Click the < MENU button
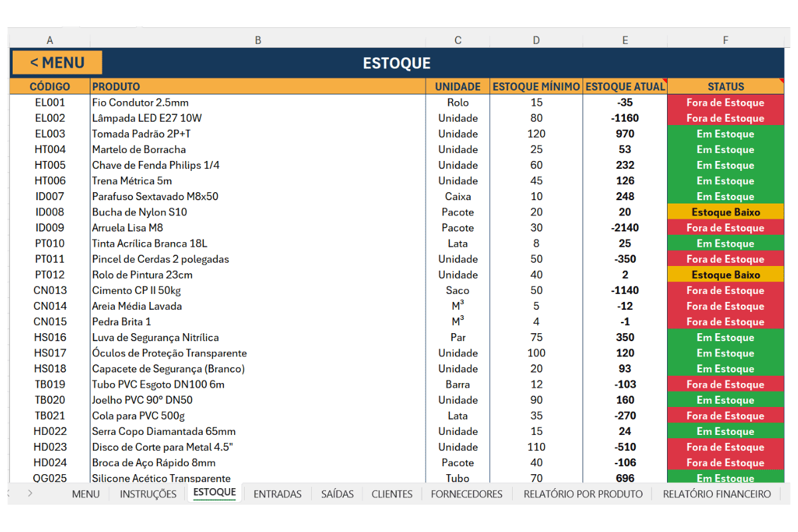Viewport: 798px width, 532px height. [57, 63]
